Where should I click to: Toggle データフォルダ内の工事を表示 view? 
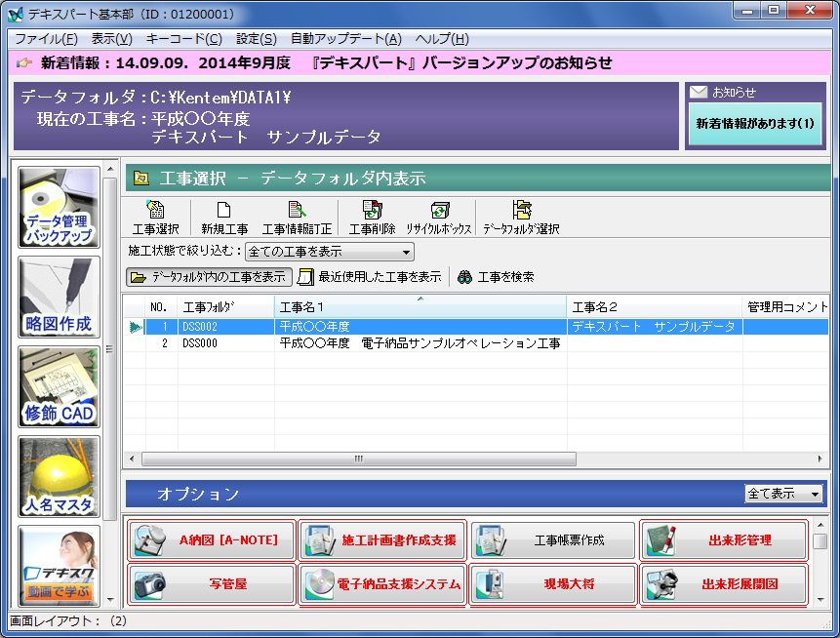click(x=210, y=277)
